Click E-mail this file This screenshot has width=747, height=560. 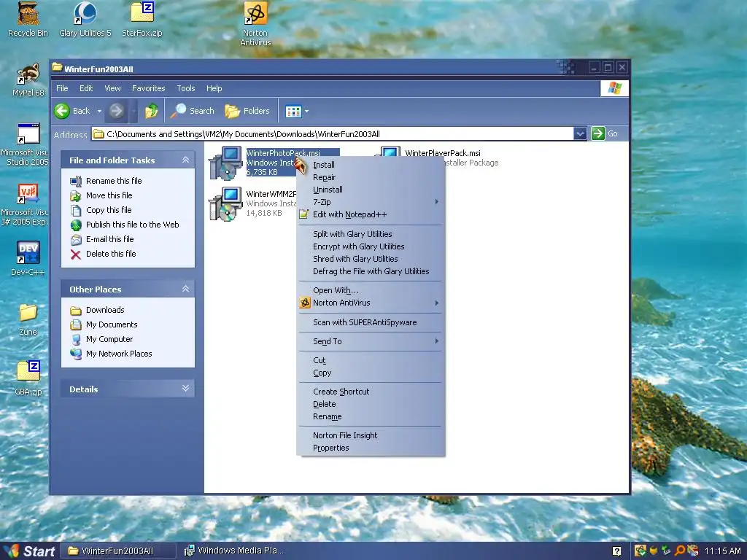coord(102,239)
